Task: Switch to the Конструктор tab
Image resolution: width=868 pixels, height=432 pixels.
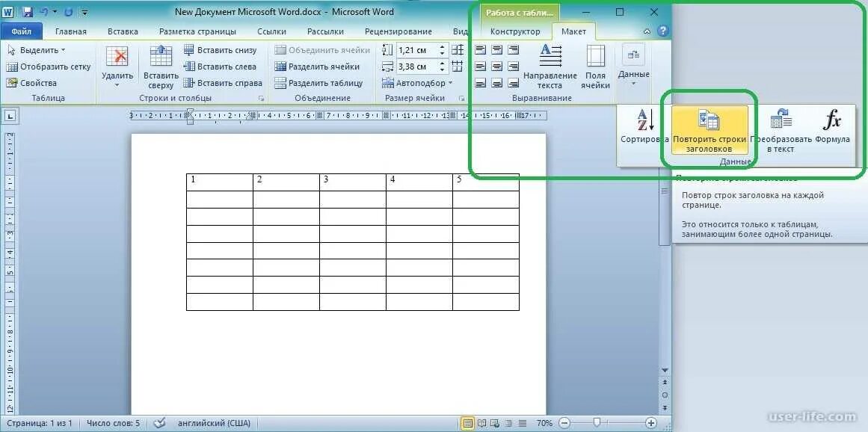Action: point(515,31)
